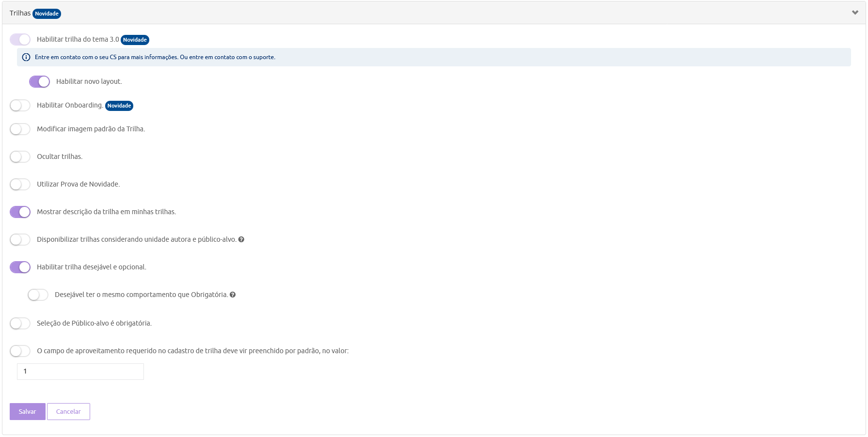This screenshot has height=437, width=868.
Task: Enable Desejável ter o mesmo comportamento toggle
Action: pyautogui.click(x=38, y=295)
